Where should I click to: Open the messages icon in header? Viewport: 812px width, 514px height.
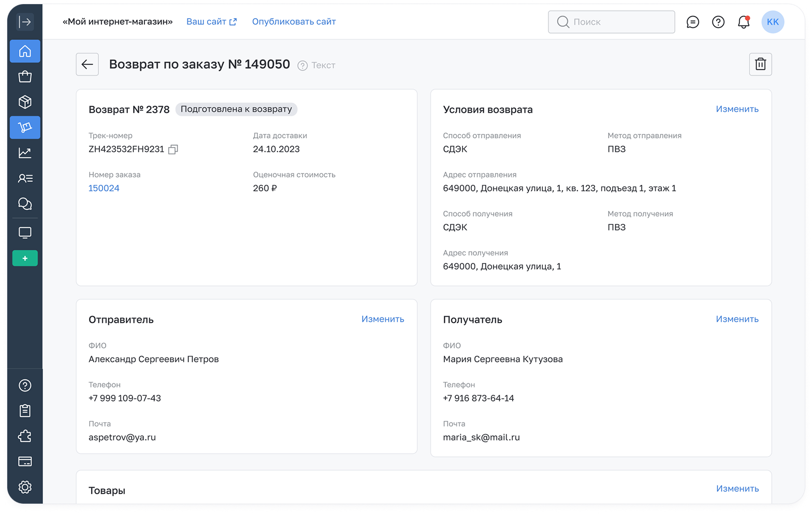point(692,22)
